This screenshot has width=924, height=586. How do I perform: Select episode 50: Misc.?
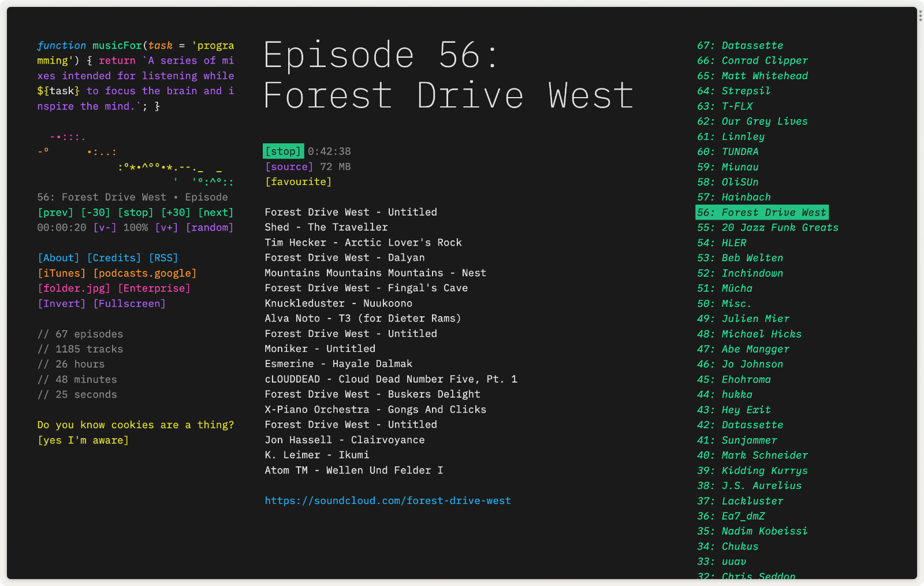pyautogui.click(x=724, y=303)
